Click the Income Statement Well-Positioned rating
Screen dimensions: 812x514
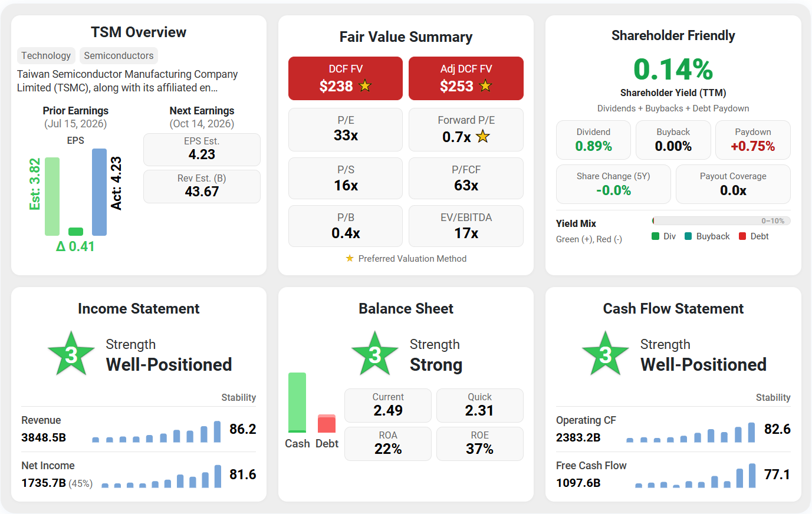(x=169, y=365)
